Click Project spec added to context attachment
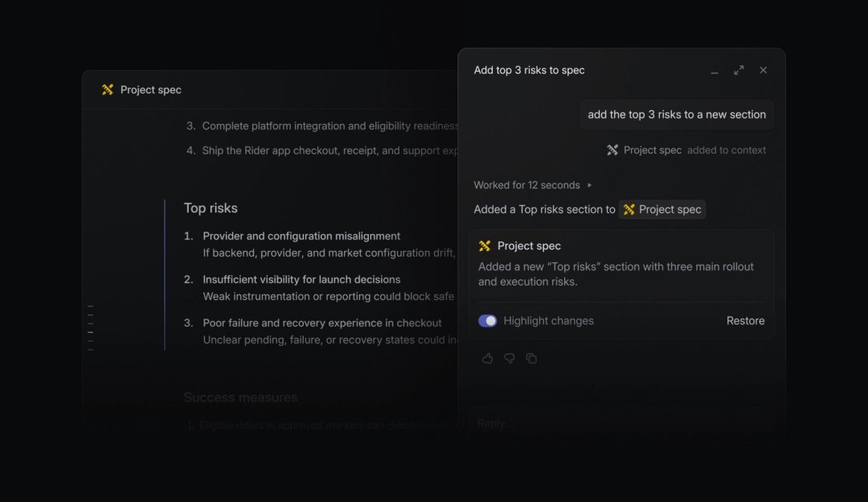Viewport: 868px width, 502px height. pyautogui.click(x=686, y=150)
